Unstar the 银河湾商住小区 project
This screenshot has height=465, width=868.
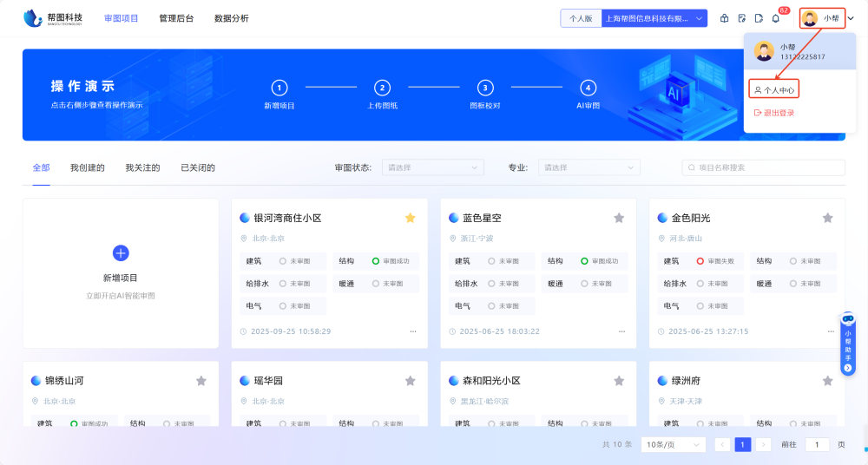(410, 218)
